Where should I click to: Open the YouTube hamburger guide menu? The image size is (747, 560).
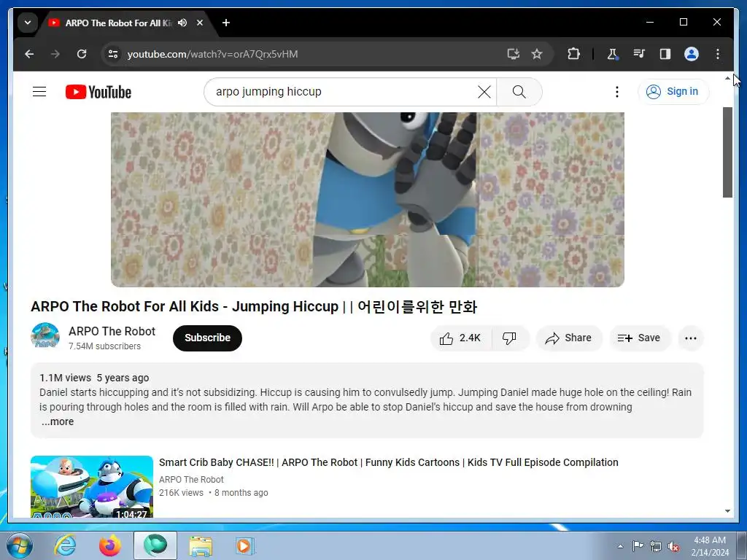39,91
